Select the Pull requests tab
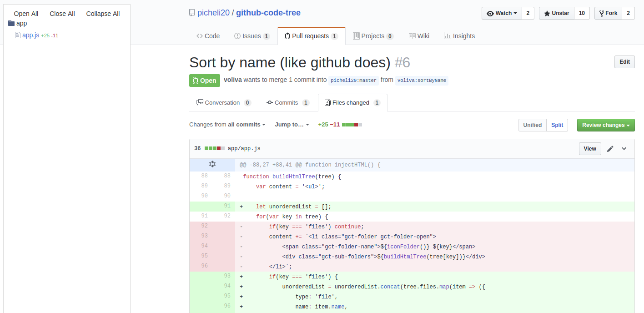644x313 pixels. (x=311, y=36)
